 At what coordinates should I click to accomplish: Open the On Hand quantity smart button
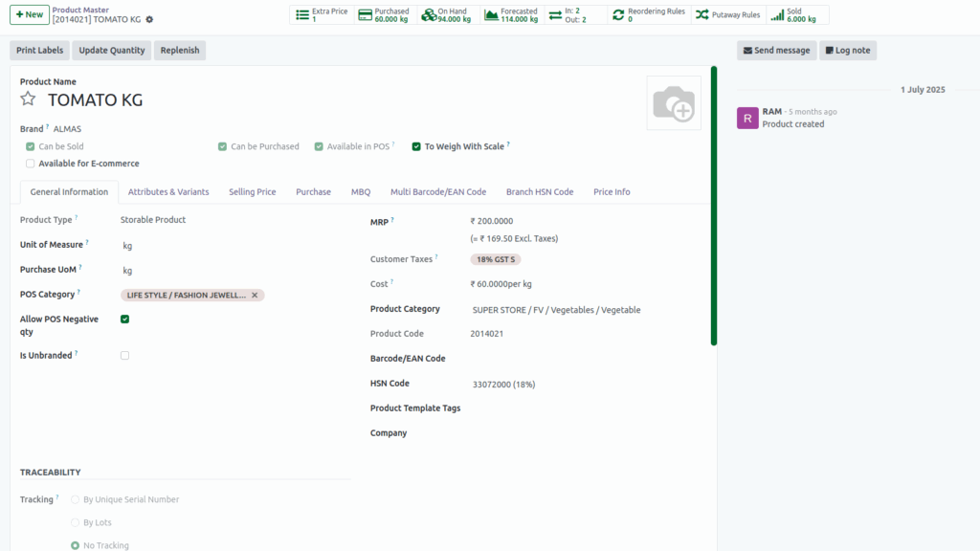click(447, 14)
